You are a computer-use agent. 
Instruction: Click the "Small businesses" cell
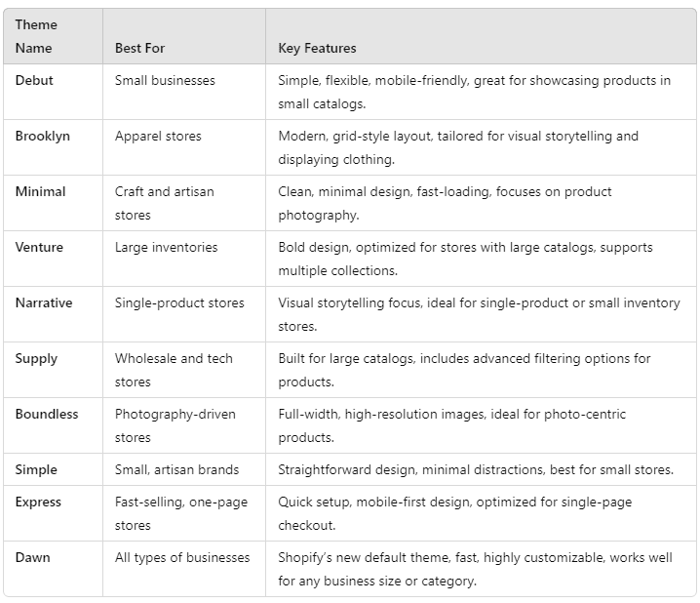[165, 80]
